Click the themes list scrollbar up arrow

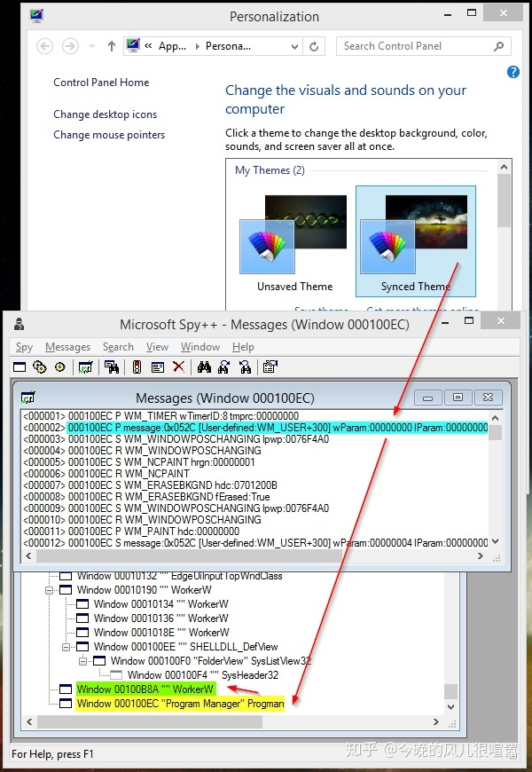[504, 167]
